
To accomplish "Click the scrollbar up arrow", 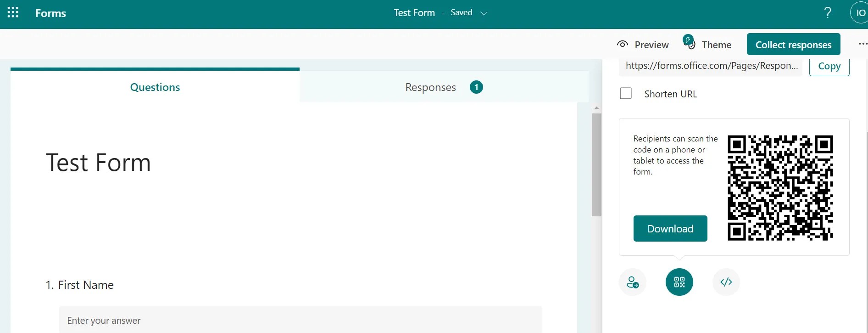I will coord(596,108).
